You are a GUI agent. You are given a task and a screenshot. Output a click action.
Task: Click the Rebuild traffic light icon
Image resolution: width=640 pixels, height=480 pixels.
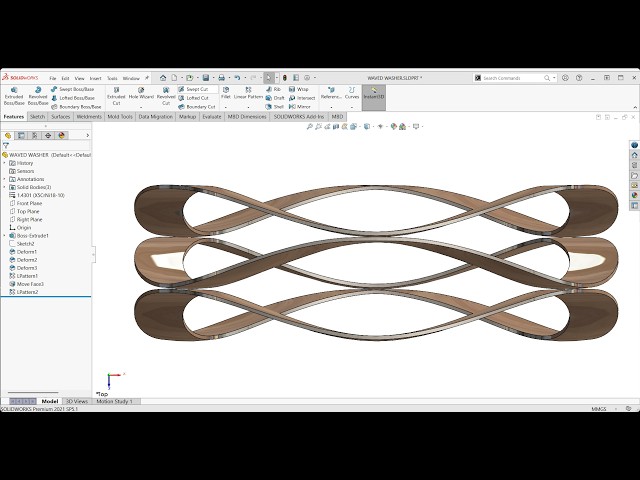(x=285, y=78)
